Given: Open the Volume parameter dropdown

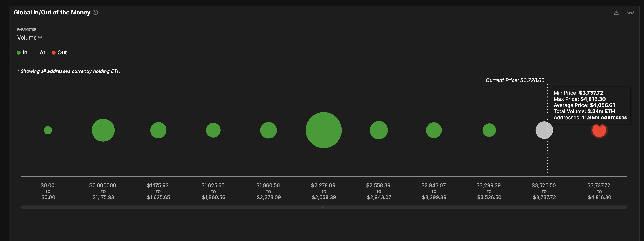Looking at the screenshot, I should 29,38.
